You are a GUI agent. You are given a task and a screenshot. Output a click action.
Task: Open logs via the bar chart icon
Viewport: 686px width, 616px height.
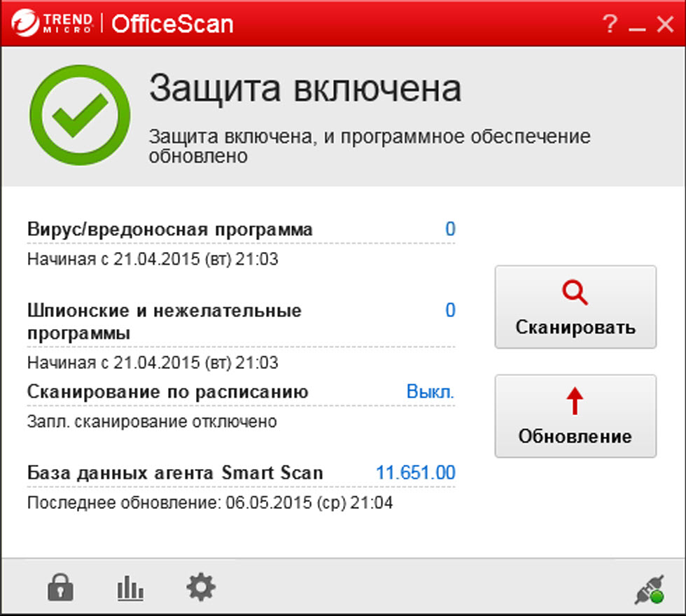pos(130,588)
